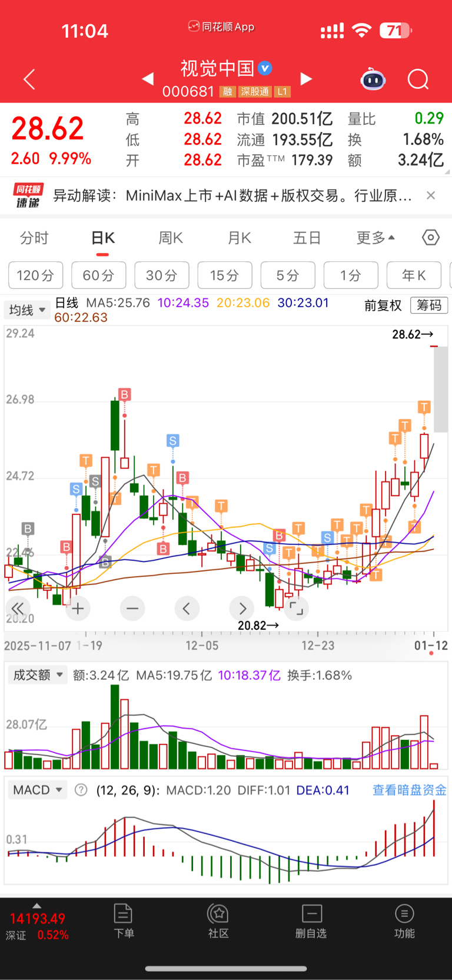
Task: Choose the 60分 period button
Action: [x=98, y=275]
